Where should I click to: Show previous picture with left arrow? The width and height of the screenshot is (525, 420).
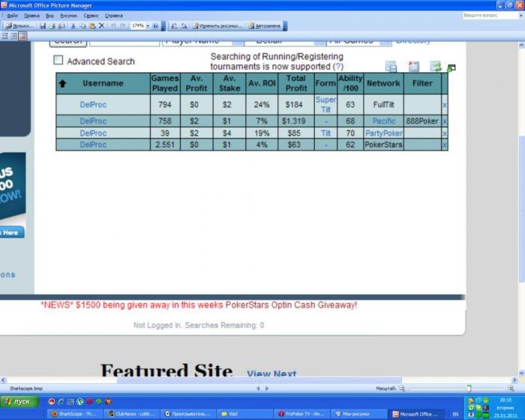(x=258, y=388)
